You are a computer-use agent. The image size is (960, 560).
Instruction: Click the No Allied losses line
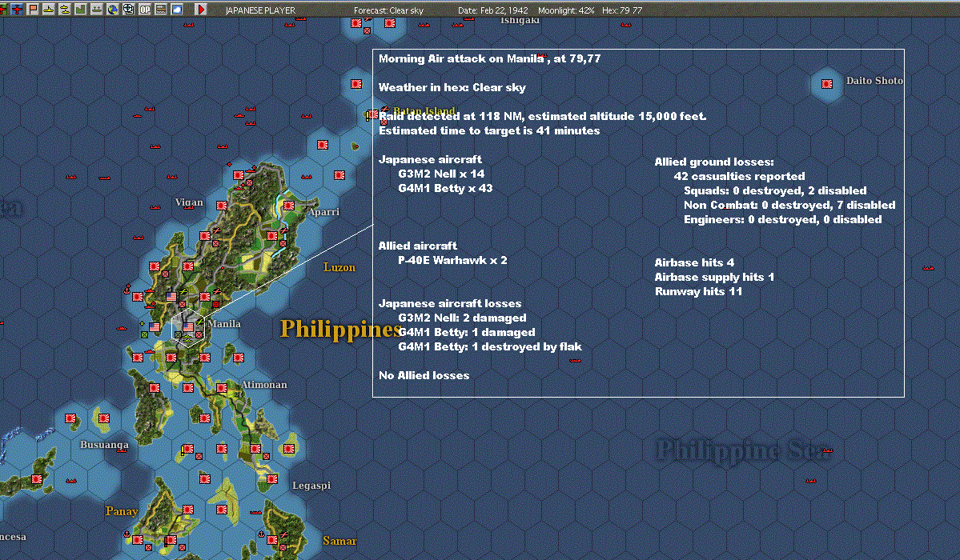(x=424, y=376)
